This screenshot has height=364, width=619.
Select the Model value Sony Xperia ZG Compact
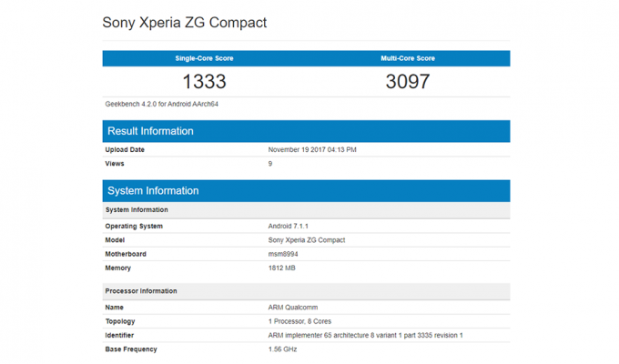point(307,240)
